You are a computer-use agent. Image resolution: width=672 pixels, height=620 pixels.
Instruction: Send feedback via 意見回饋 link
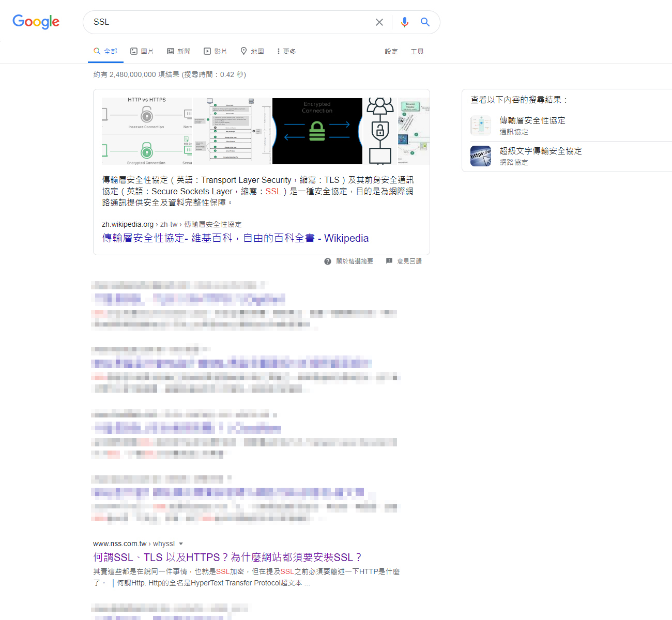(409, 261)
